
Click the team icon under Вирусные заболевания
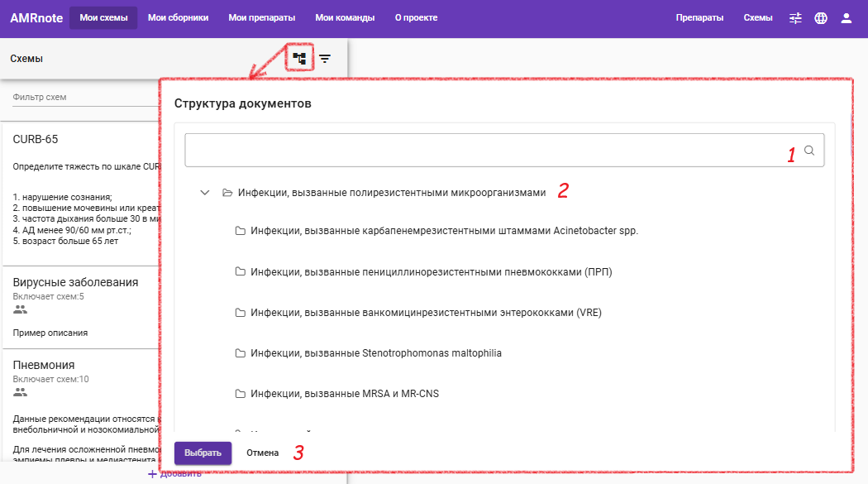(20, 309)
